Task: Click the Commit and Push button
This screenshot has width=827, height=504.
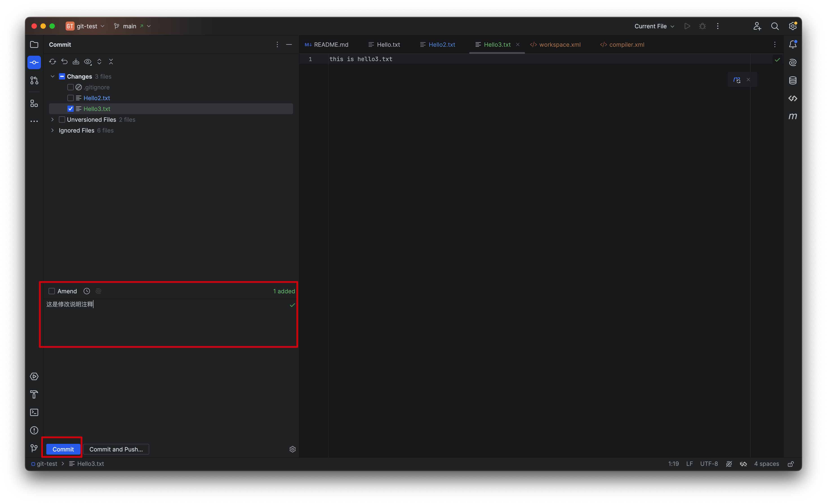Action: click(116, 449)
